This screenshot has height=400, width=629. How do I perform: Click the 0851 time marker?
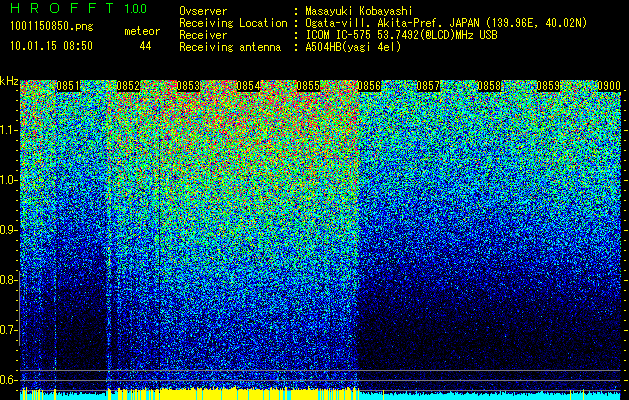point(68,86)
